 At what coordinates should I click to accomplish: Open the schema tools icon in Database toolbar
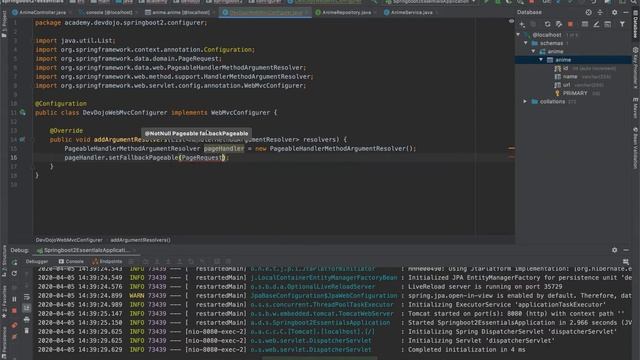click(x=559, y=24)
